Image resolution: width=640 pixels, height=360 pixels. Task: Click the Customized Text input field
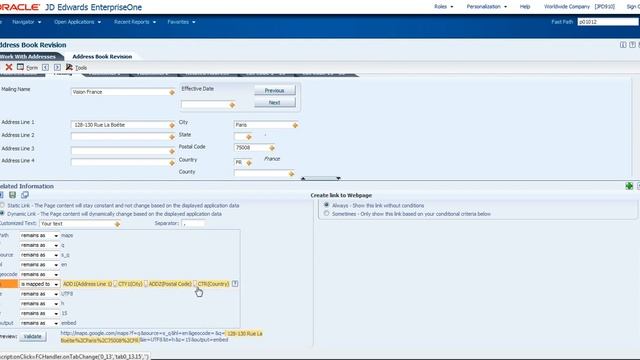[x=77, y=224]
